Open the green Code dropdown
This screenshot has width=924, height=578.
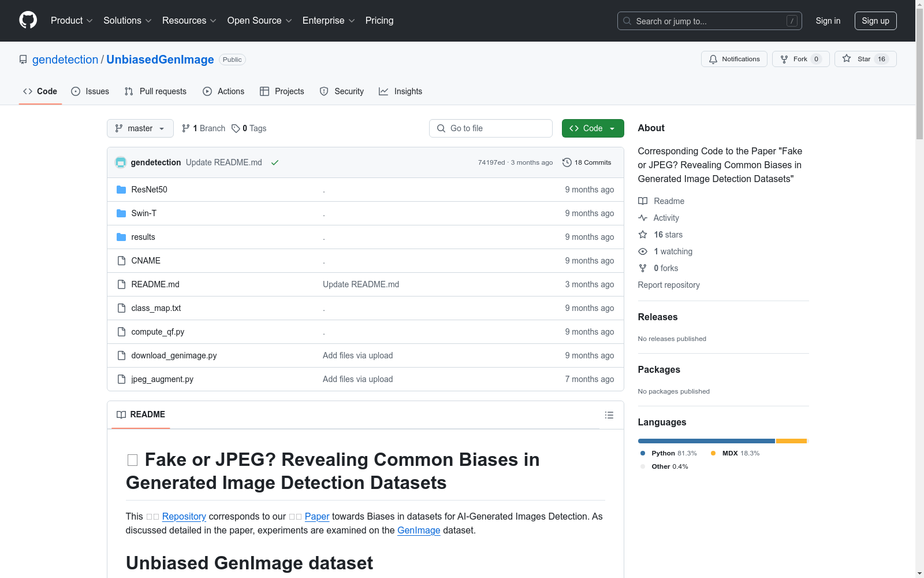(593, 128)
